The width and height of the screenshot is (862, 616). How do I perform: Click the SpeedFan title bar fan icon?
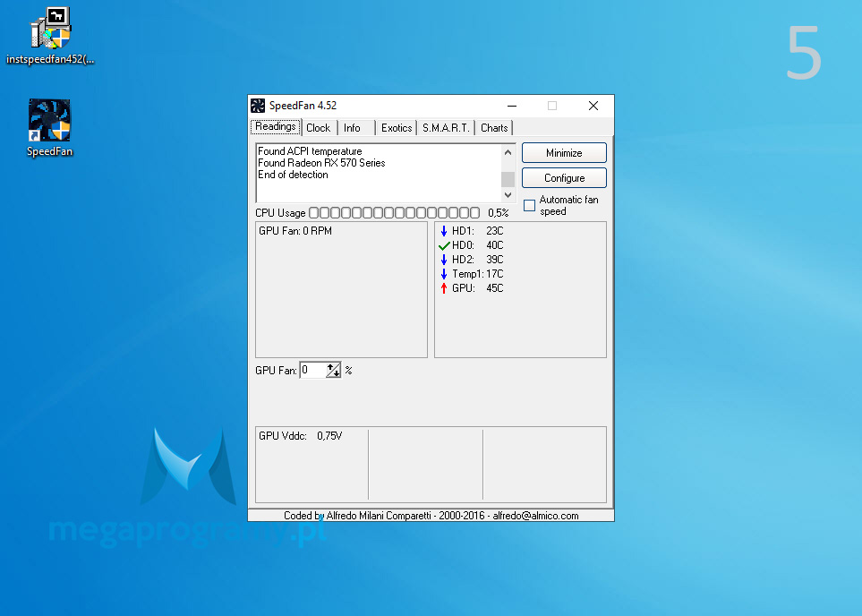257,106
